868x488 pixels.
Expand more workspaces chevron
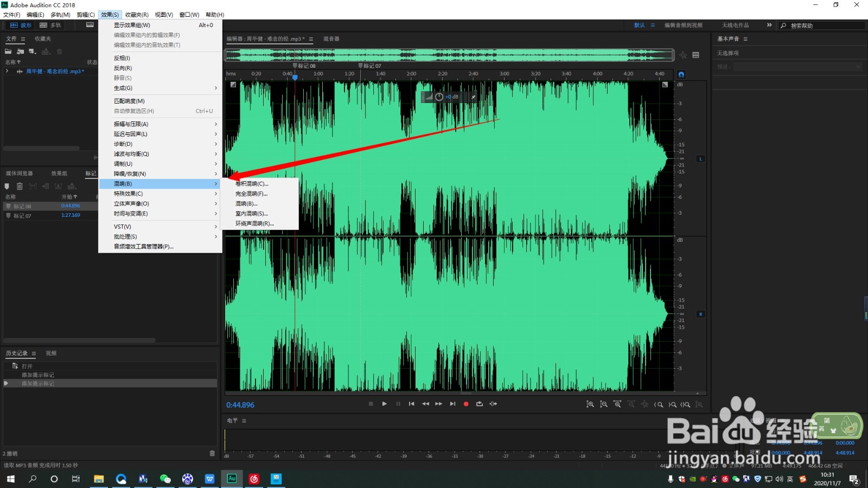[x=769, y=25]
